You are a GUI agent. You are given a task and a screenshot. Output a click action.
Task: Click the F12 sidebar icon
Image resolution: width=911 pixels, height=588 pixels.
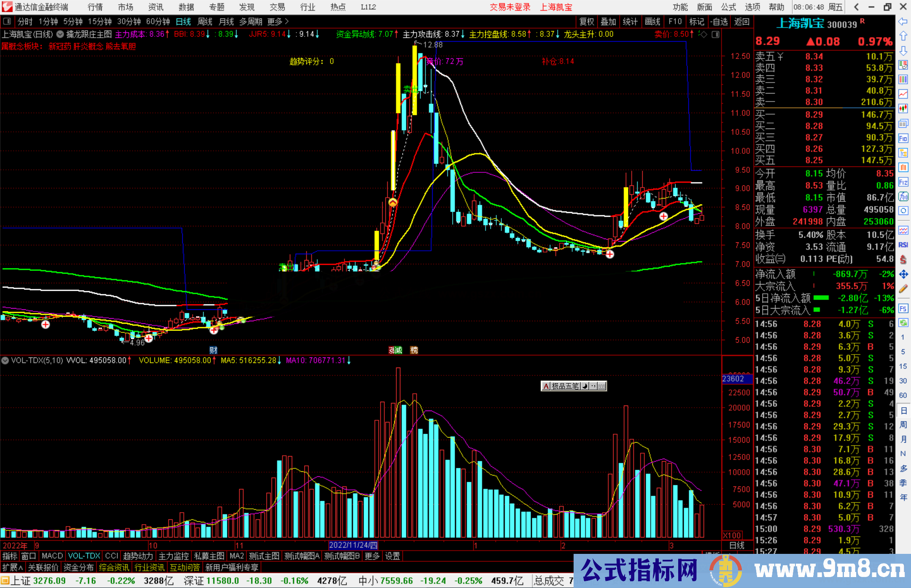(903, 182)
